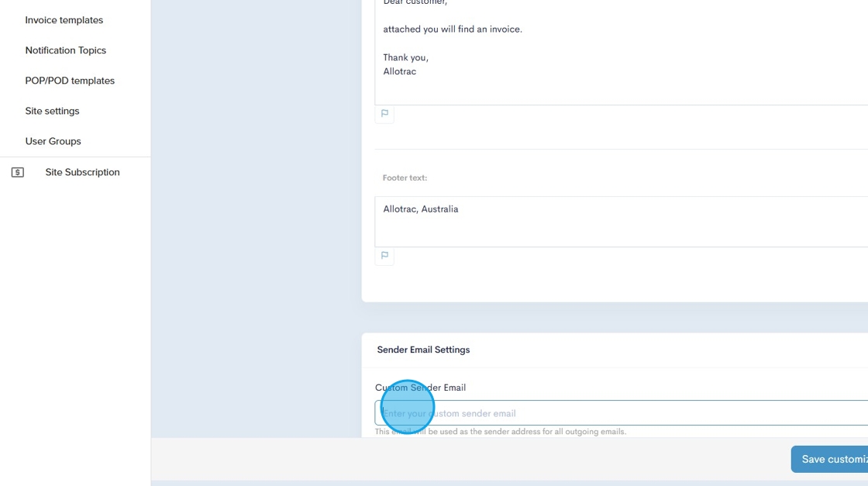
Task: Open Invoice templates in the sidebar
Action: (64, 20)
